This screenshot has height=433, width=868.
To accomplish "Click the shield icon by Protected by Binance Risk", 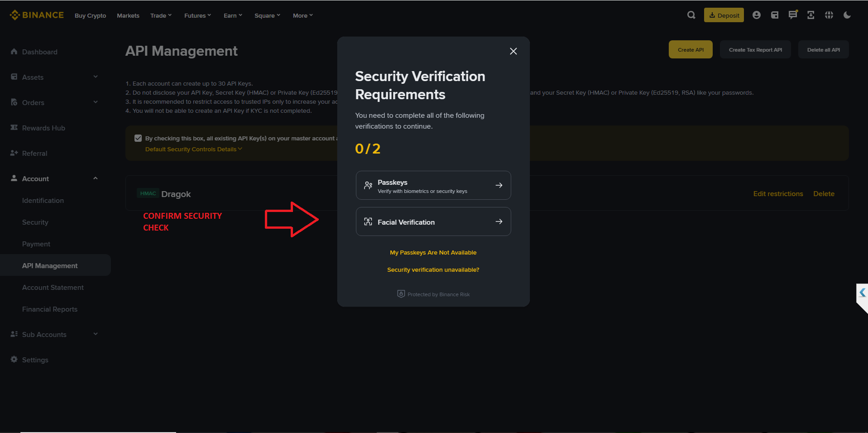I will [401, 294].
